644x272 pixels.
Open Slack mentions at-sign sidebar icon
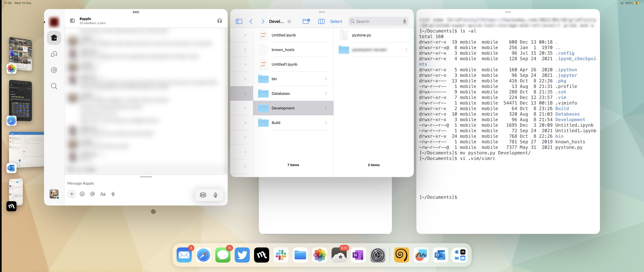[x=54, y=70]
